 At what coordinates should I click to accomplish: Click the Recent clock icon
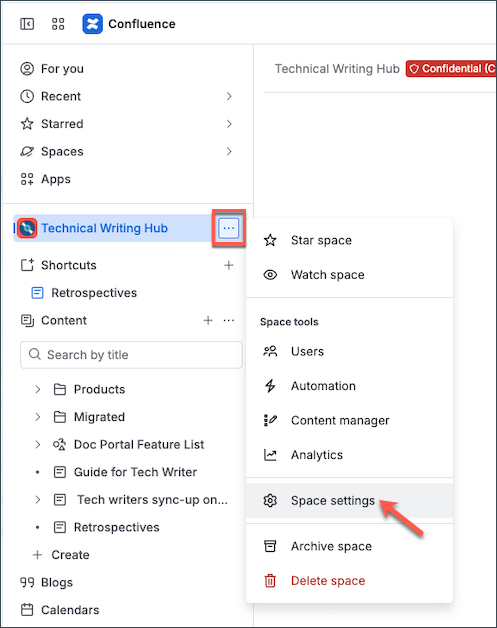(27, 97)
